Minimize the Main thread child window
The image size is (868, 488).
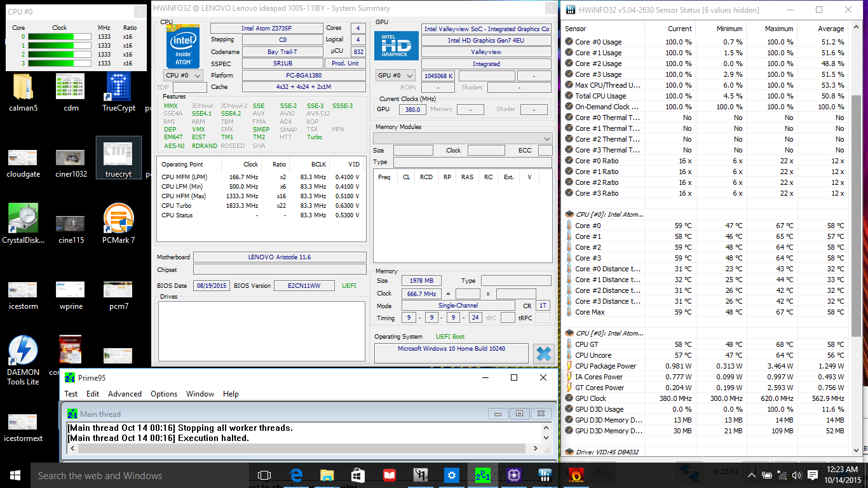(x=498, y=414)
